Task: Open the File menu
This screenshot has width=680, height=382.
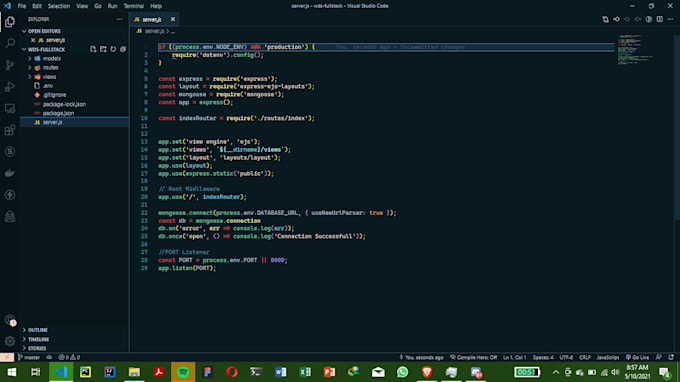Action: click(22, 6)
